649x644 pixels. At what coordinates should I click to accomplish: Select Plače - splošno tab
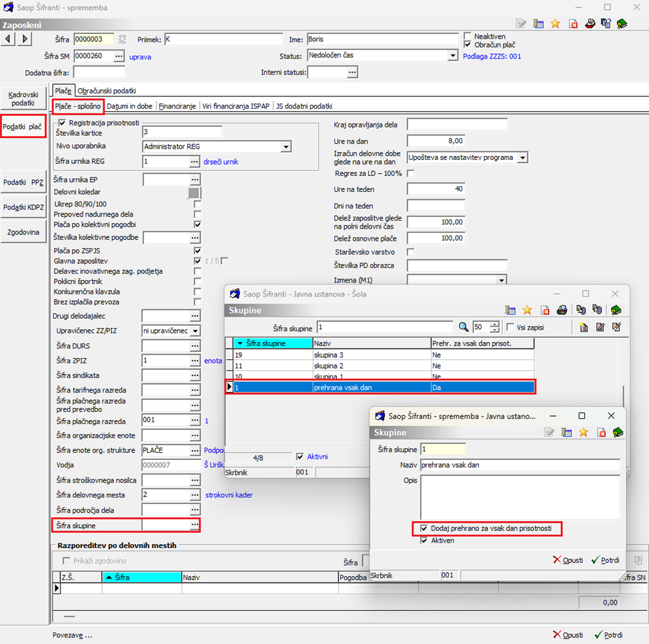[78, 106]
